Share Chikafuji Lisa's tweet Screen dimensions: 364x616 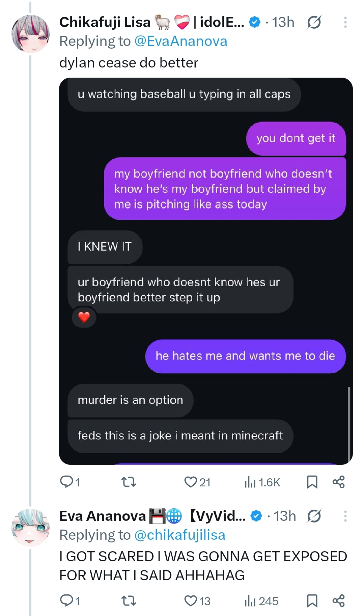338,482
